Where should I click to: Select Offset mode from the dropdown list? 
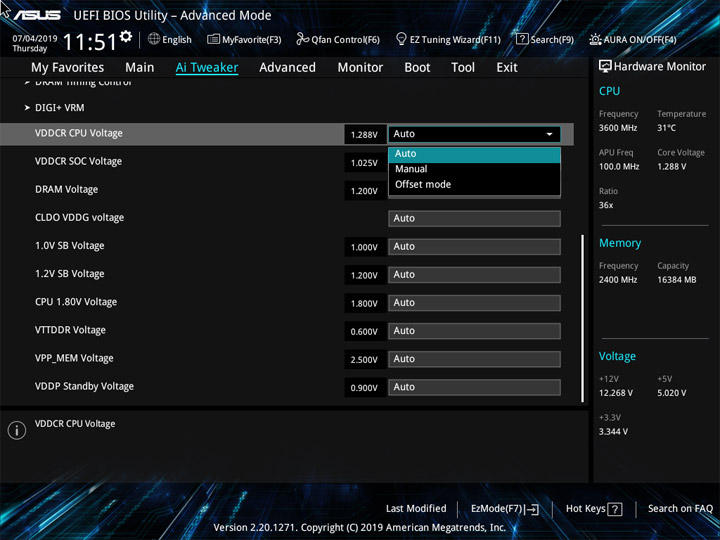click(474, 185)
